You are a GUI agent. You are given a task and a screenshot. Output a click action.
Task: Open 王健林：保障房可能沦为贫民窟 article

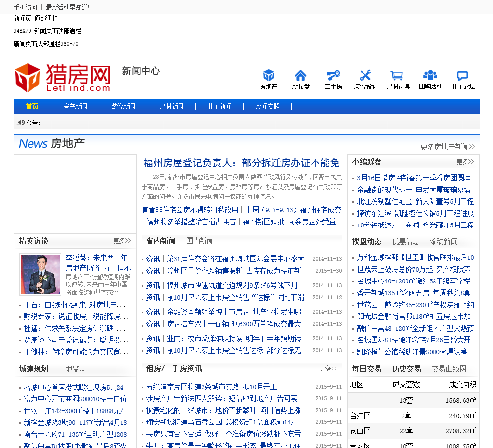coord(76,352)
